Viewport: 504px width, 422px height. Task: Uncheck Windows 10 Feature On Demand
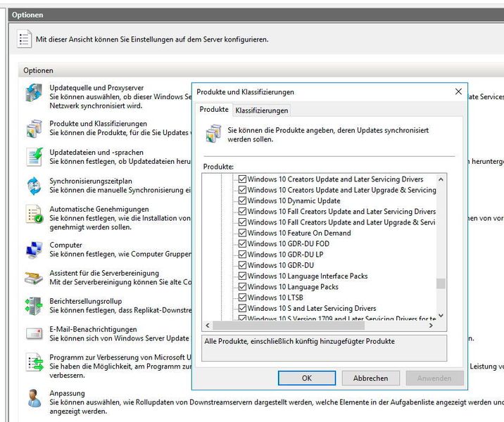[x=242, y=233]
